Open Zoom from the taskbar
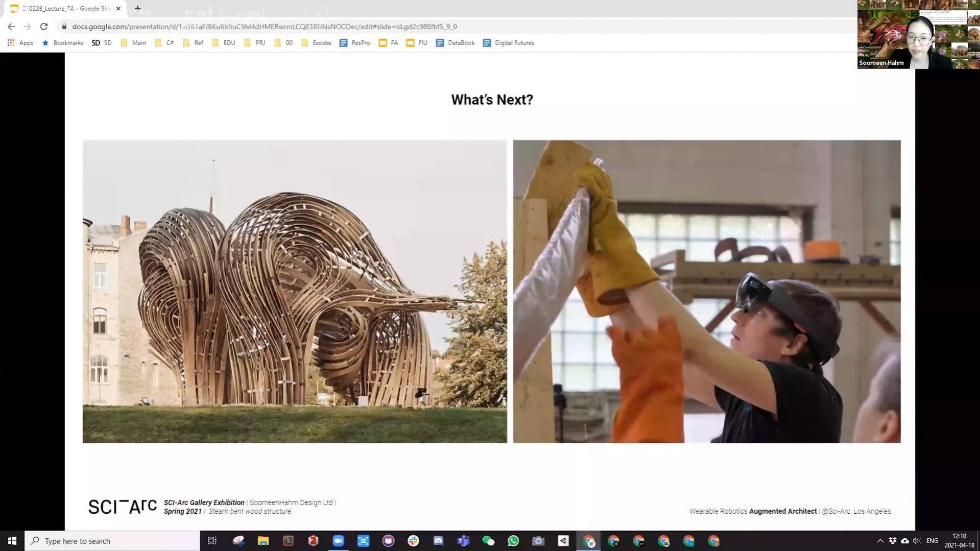980x551 pixels. pyautogui.click(x=338, y=541)
